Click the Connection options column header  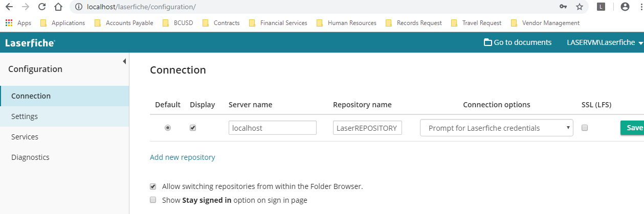click(x=497, y=105)
